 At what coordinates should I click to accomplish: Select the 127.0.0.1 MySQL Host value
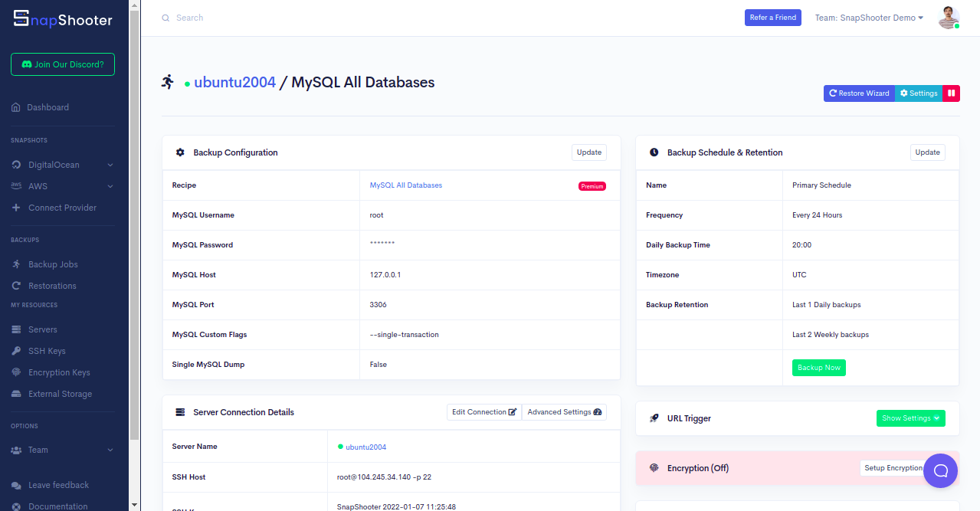(385, 275)
